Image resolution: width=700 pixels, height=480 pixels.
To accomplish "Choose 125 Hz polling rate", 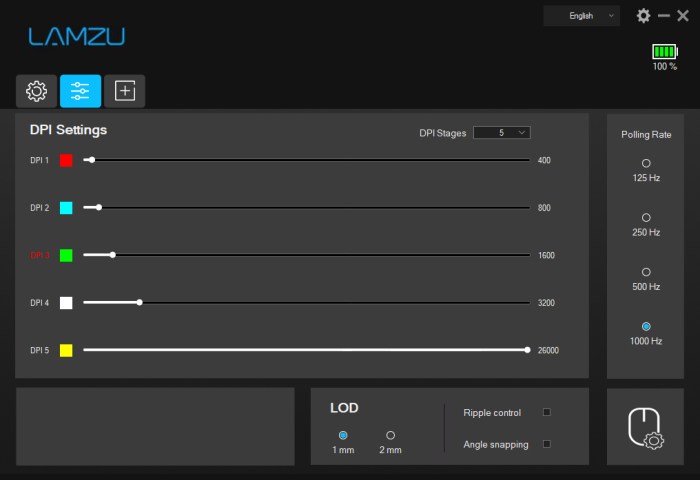I will coord(646,163).
